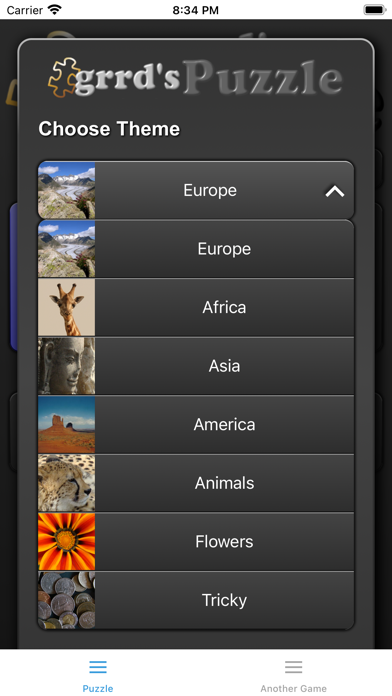Select the Flowers theme label
This screenshot has width=392, height=696.
coord(224,542)
